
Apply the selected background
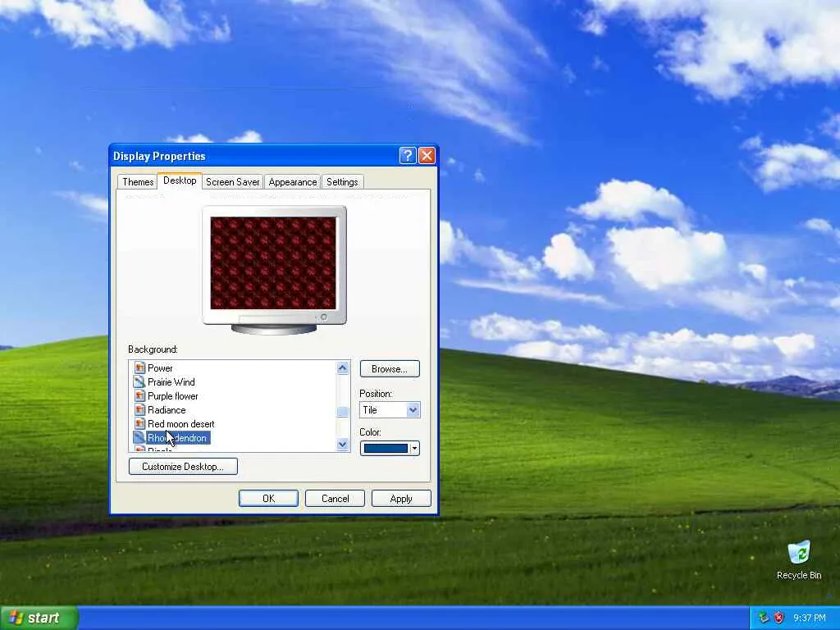pyautogui.click(x=401, y=499)
